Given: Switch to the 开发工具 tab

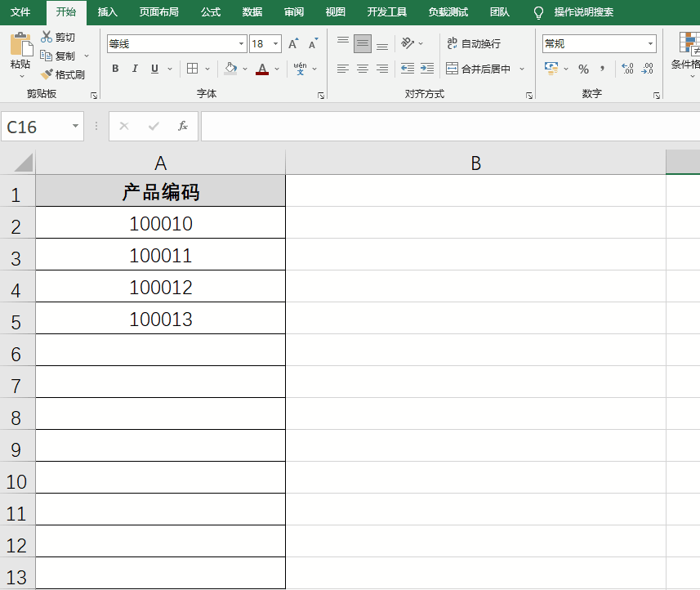Looking at the screenshot, I should pyautogui.click(x=386, y=12).
